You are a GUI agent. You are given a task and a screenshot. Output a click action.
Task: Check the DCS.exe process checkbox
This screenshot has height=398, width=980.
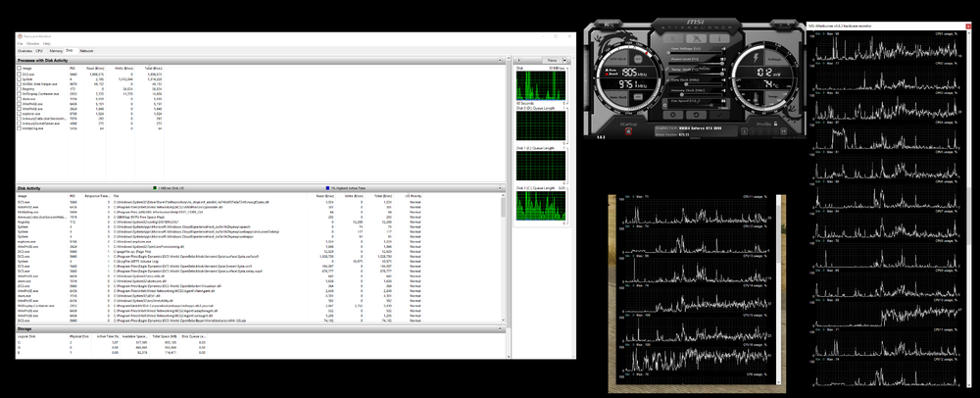pos(20,73)
